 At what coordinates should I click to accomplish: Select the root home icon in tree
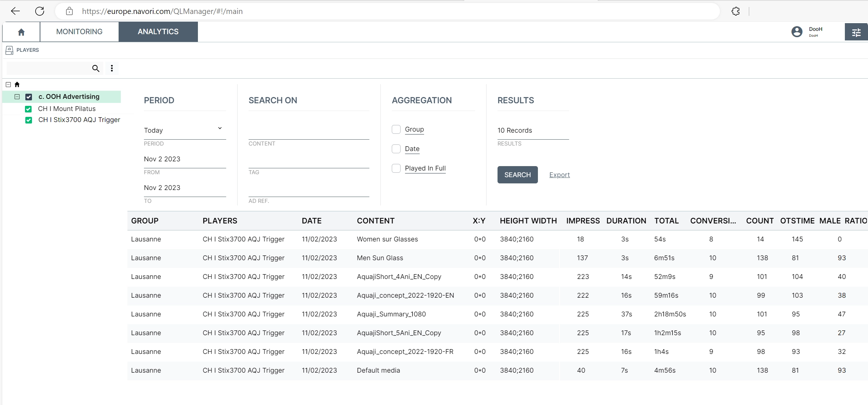coord(17,85)
